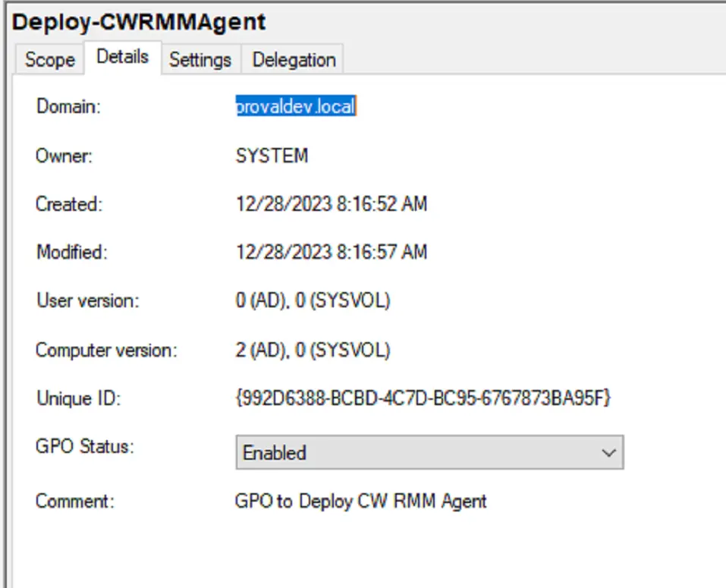Click the User version value text
Viewport: 726px width, 588px height.
pyautogui.click(x=313, y=300)
